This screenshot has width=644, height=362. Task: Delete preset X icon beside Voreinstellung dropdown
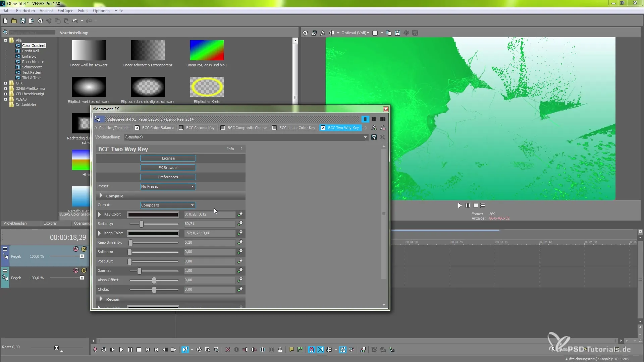[383, 137]
